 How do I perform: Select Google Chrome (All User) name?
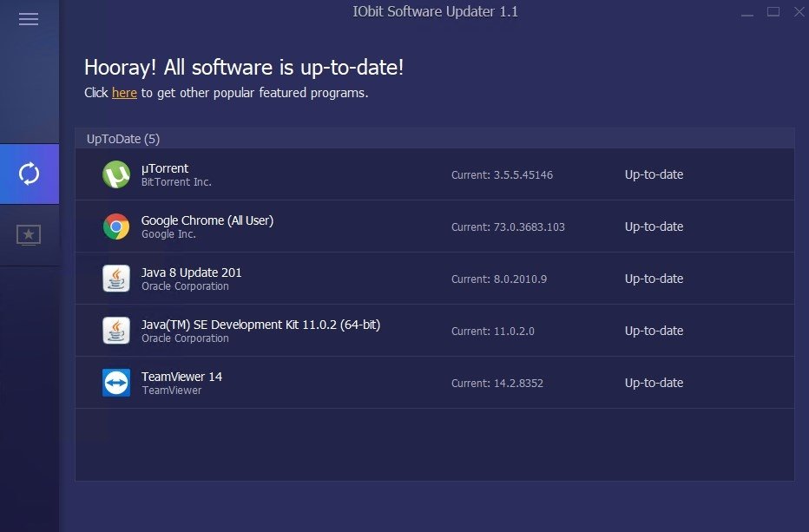(207, 220)
